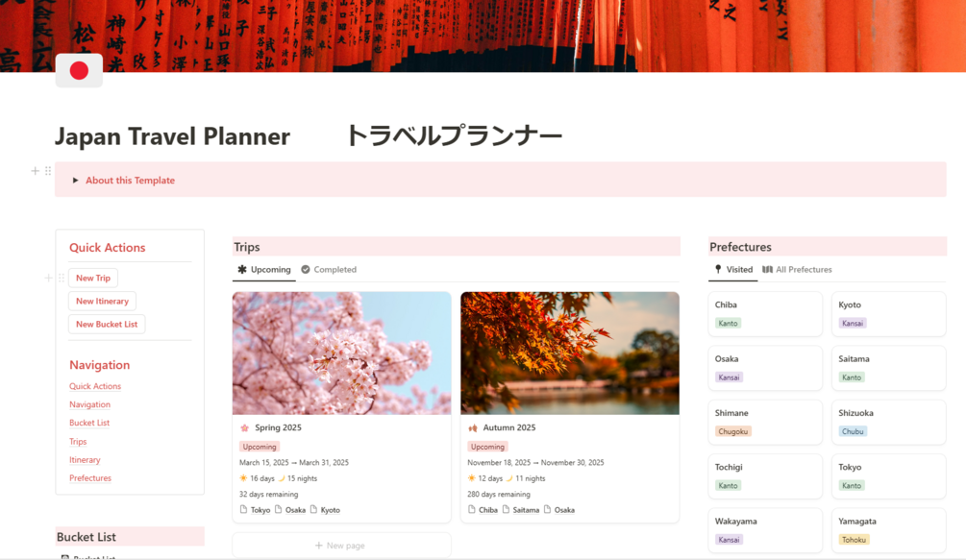This screenshot has width=966, height=560.
Task: Follow the Bucket List navigation link
Action: point(89,423)
